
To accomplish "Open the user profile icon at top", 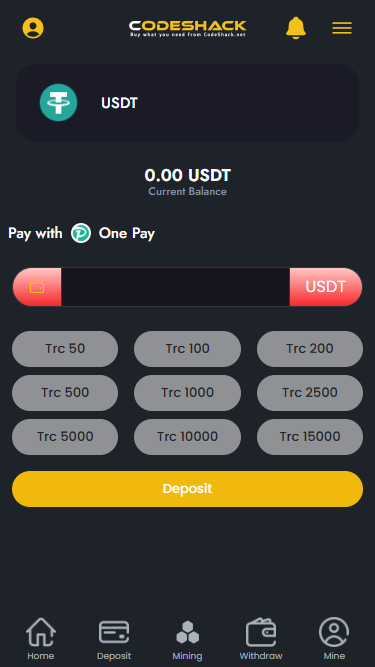I will 33,28.
